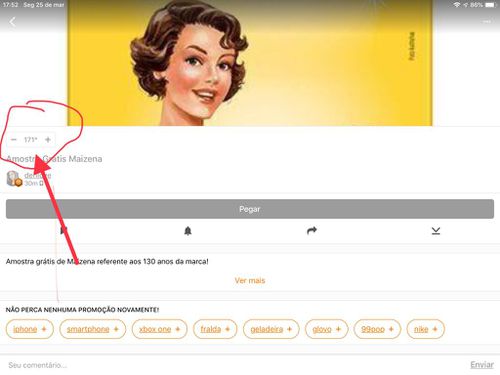Add the glovo keyword alert

click(x=327, y=329)
